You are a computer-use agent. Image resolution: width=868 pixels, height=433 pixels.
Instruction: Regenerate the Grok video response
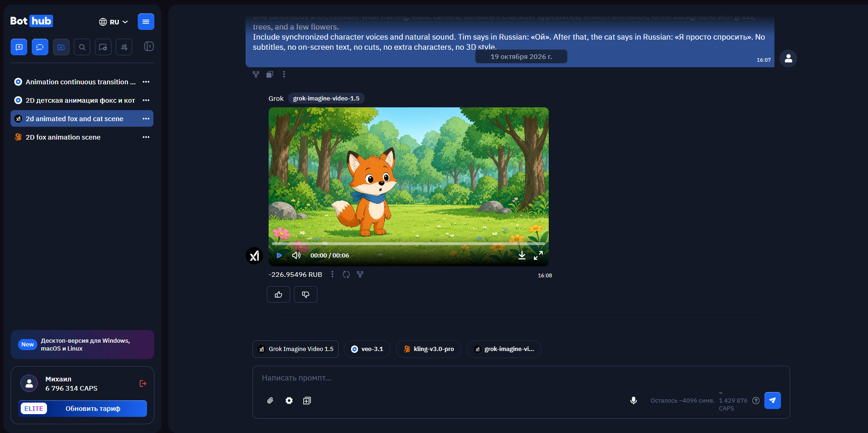coord(346,275)
